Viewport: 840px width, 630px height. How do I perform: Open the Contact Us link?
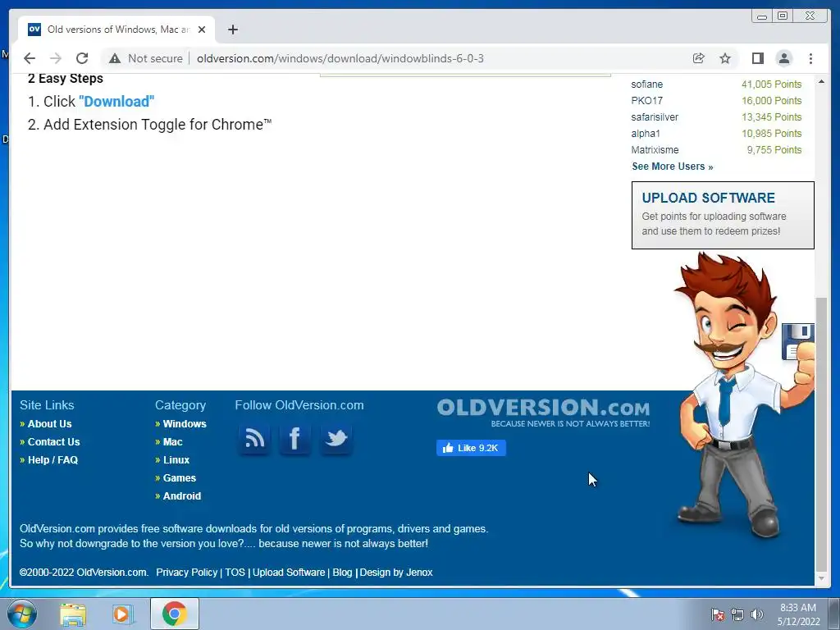(x=53, y=442)
